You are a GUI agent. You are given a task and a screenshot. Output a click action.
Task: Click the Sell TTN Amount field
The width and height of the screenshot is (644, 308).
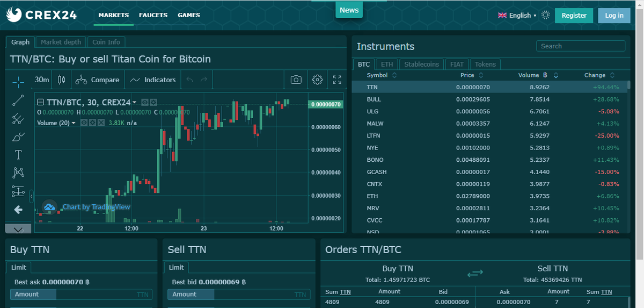pos(238,294)
